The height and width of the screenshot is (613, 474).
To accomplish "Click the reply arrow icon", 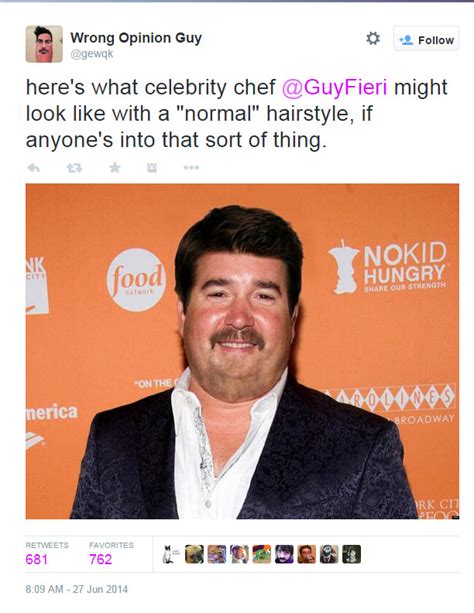I will point(34,168).
